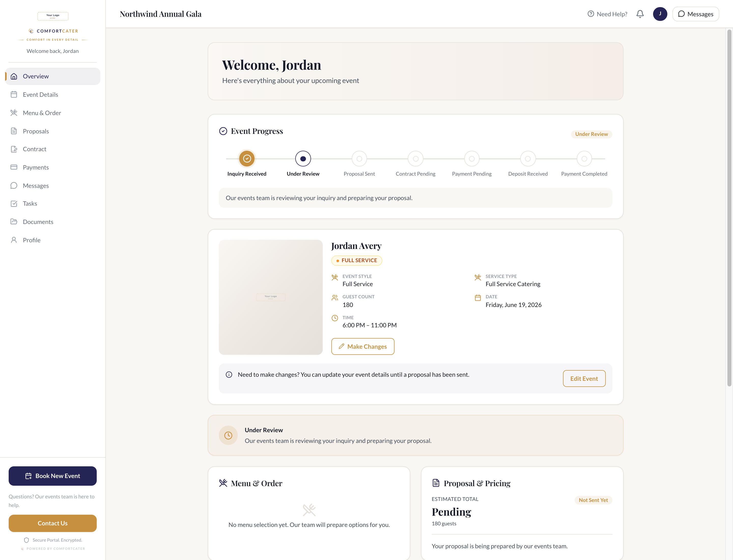Click the Tasks checkbox icon
This screenshot has height=560, width=733.
14,203
